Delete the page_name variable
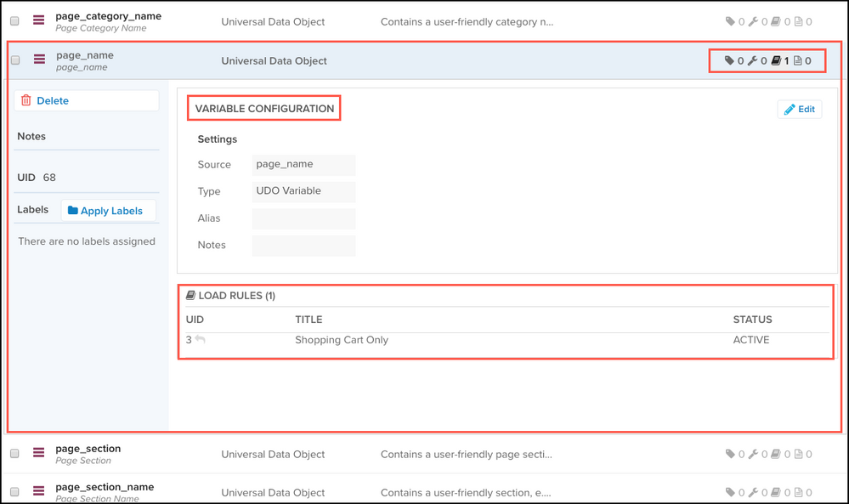The height and width of the screenshot is (504, 849). pyautogui.click(x=86, y=100)
